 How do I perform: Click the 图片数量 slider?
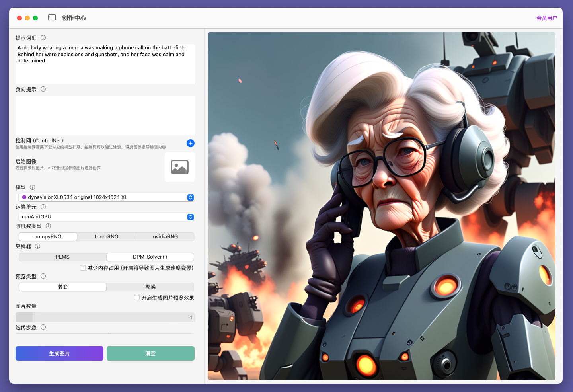(x=105, y=317)
